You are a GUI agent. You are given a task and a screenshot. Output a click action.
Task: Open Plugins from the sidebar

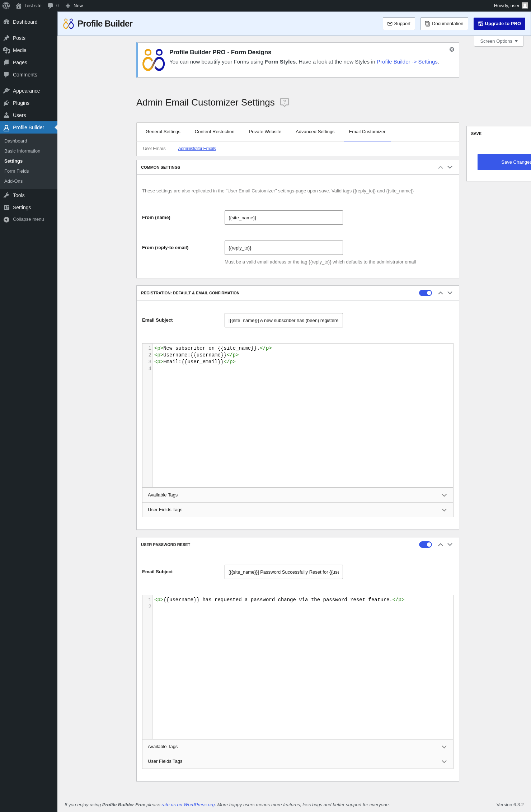click(21, 103)
